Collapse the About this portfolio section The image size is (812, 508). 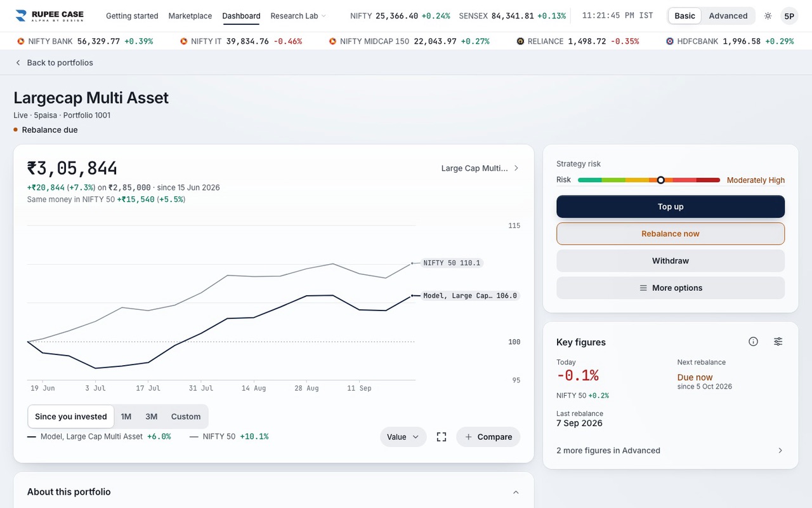pyautogui.click(x=516, y=492)
